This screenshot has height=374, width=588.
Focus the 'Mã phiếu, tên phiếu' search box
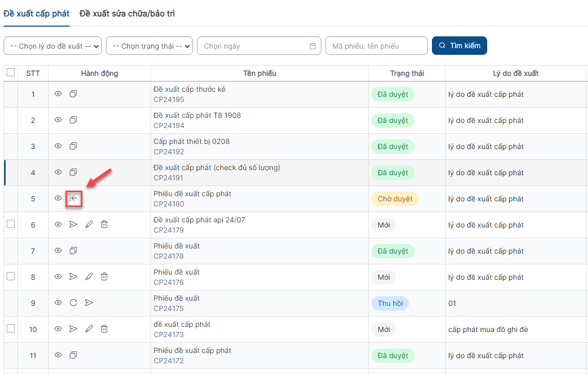(377, 46)
